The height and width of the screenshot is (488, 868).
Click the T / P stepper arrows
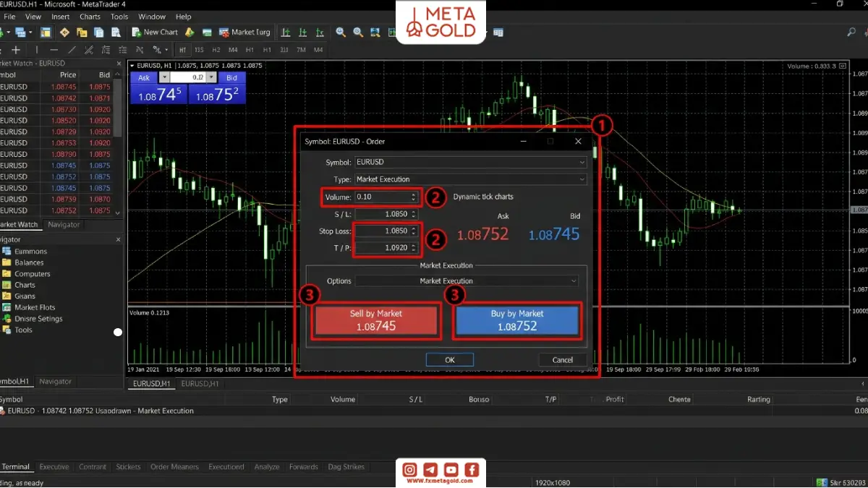click(x=414, y=248)
